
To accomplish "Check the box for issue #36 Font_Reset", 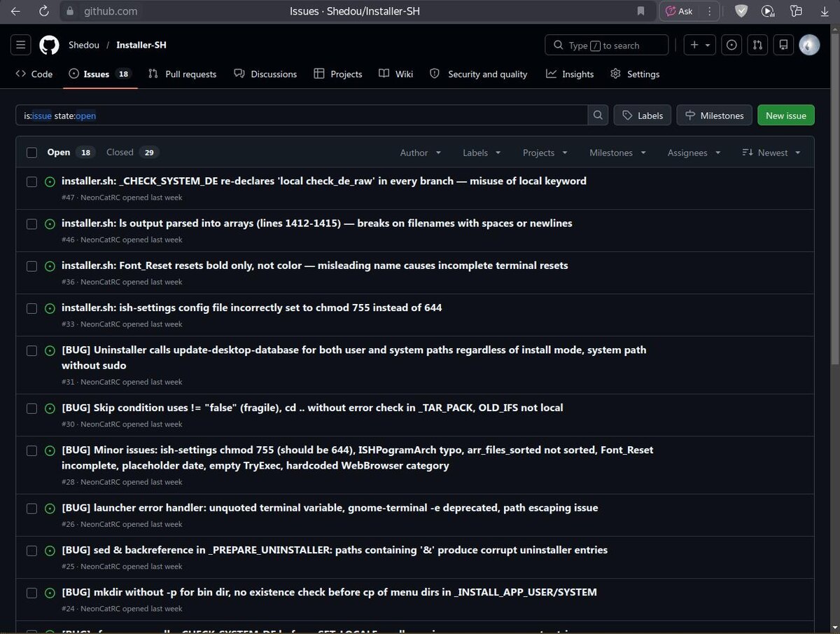I will click(x=31, y=266).
